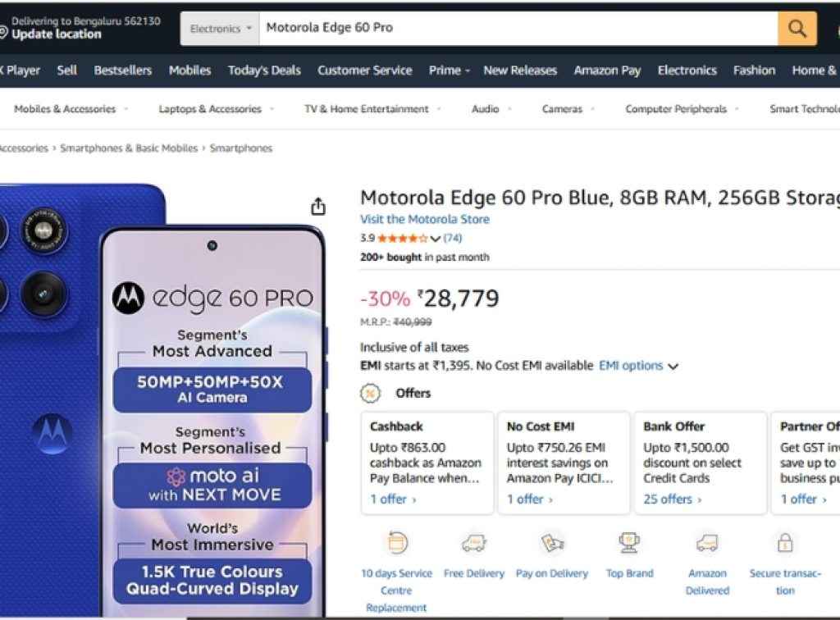
Task: Select Customer Service in the top menu
Action: click(364, 71)
